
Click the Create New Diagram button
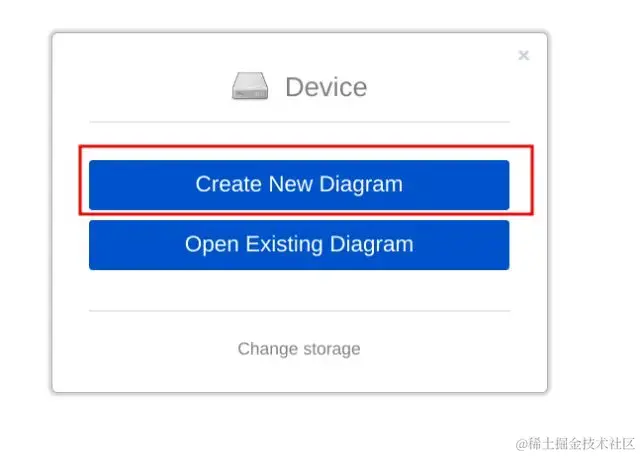click(x=298, y=185)
